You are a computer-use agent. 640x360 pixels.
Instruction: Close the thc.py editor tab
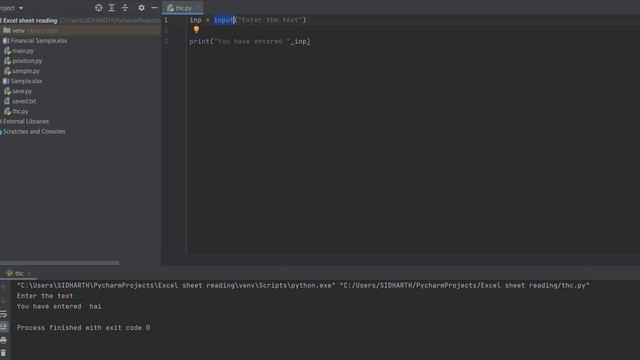(198, 8)
